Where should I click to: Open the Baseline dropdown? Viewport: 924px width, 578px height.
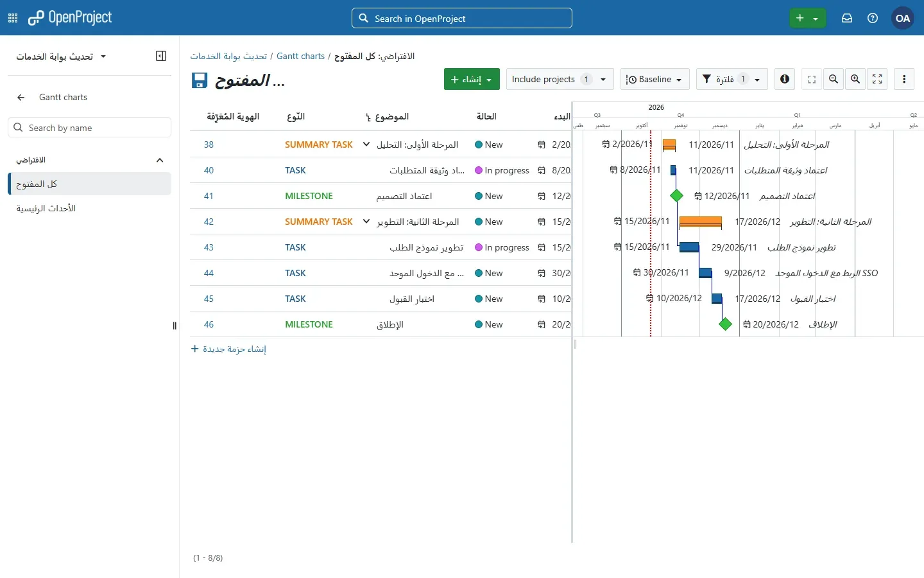[x=655, y=79]
